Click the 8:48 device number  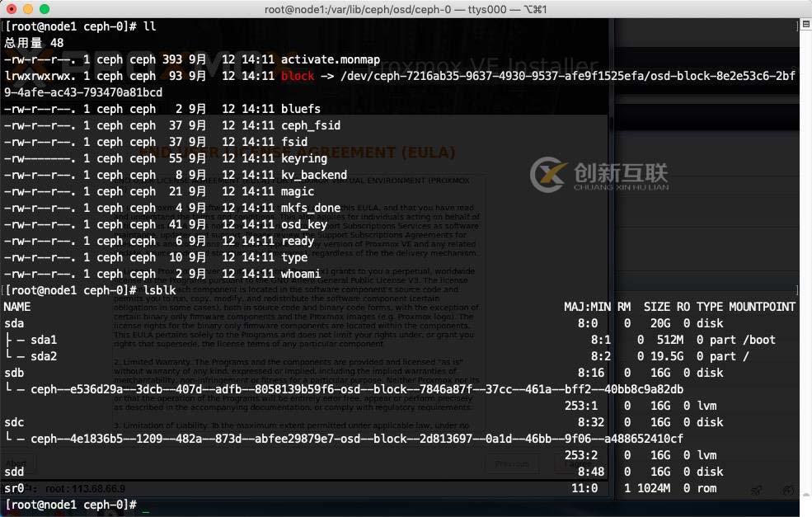(591, 472)
